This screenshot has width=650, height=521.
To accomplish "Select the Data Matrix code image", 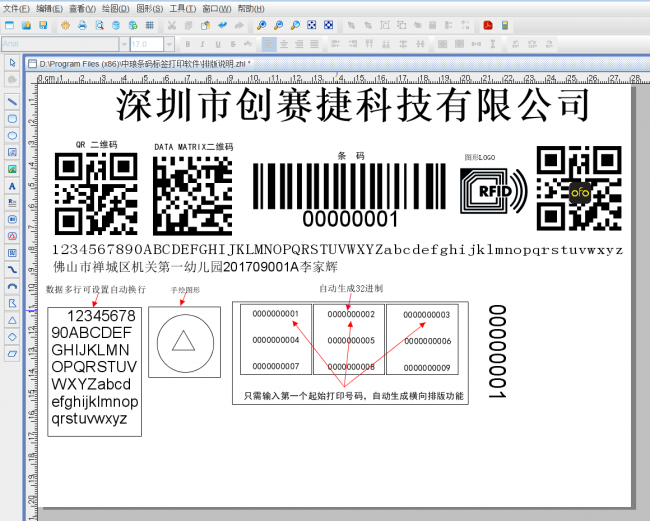I will 192,196.
